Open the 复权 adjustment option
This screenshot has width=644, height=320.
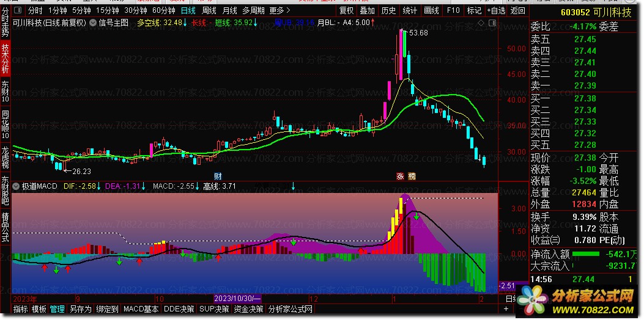point(346,10)
